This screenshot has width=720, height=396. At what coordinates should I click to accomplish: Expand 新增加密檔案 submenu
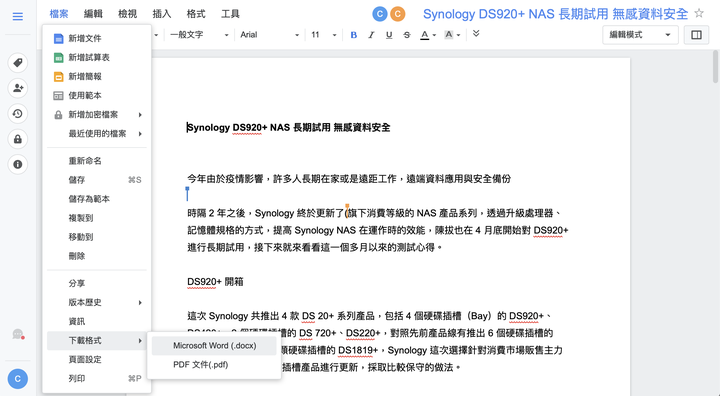pyautogui.click(x=97, y=114)
